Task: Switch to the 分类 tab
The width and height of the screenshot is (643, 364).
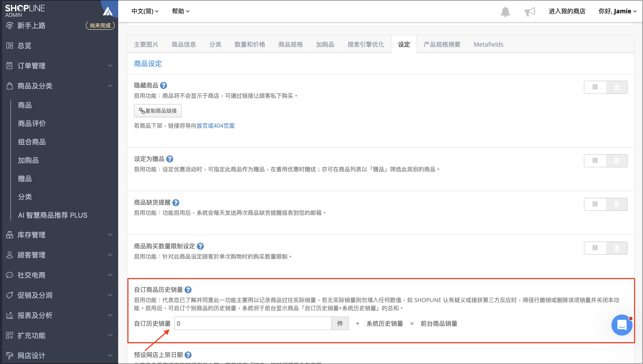Action: pyautogui.click(x=215, y=44)
